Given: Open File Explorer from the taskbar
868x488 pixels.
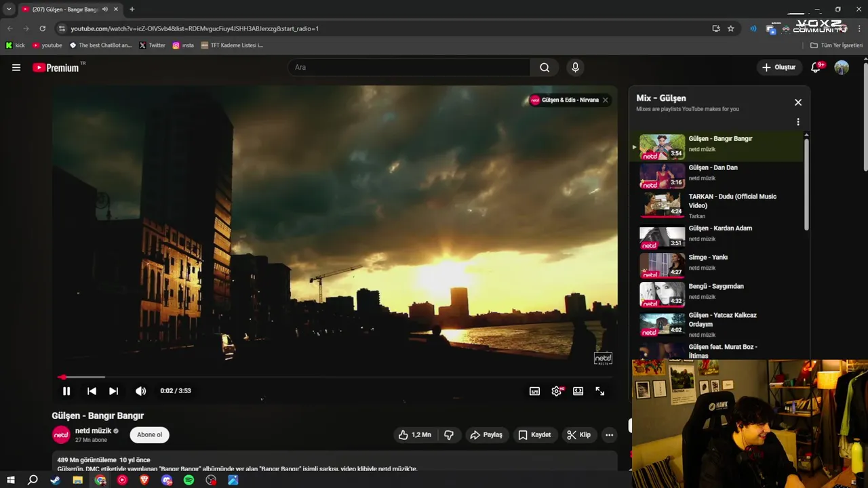Looking at the screenshot, I should tap(77, 480).
